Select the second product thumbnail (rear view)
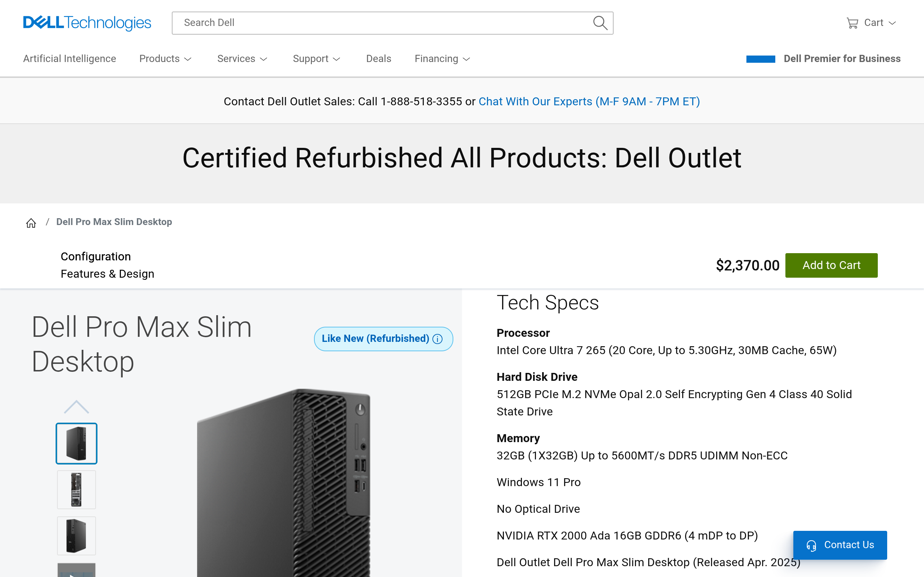Image resolution: width=924 pixels, height=577 pixels. click(77, 490)
